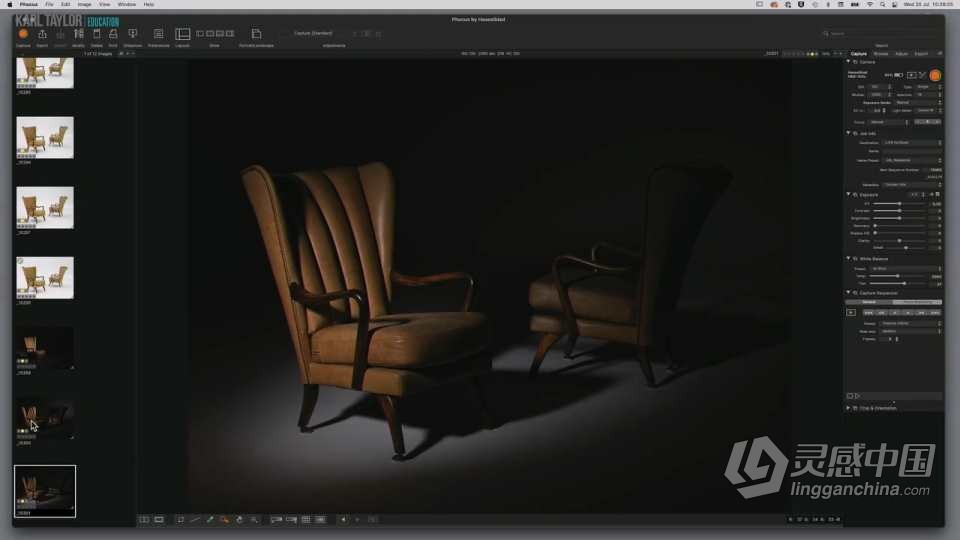Click the macOS Spotlight search icon
Viewport: 960px width, 540px height.
pyautogui.click(x=882, y=4)
